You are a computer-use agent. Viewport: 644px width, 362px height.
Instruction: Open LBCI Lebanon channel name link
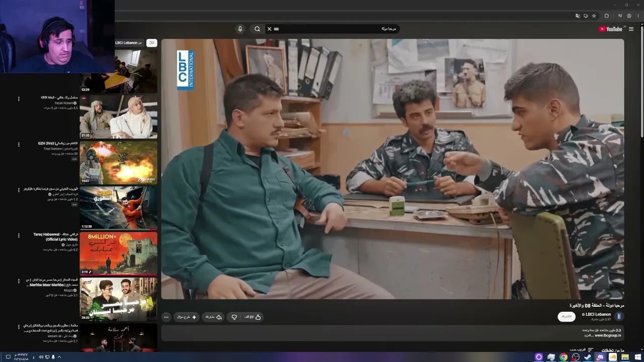[598, 315]
